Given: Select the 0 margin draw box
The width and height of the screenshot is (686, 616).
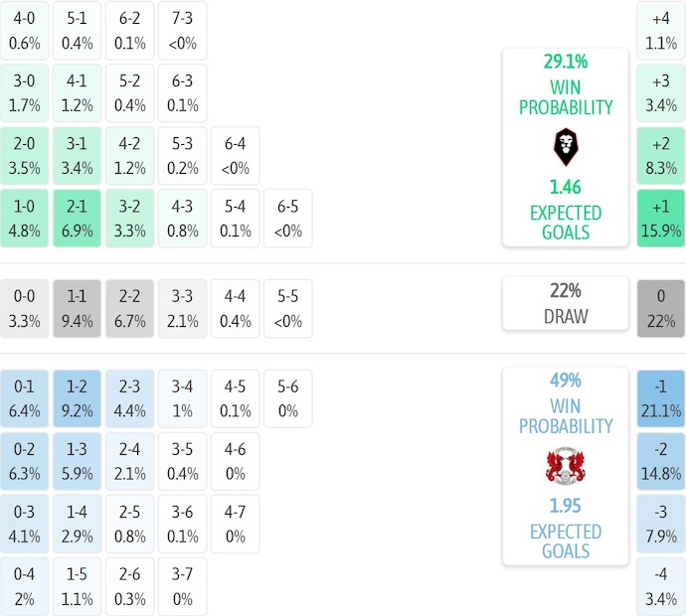Looking at the screenshot, I should (x=661, y=308).
